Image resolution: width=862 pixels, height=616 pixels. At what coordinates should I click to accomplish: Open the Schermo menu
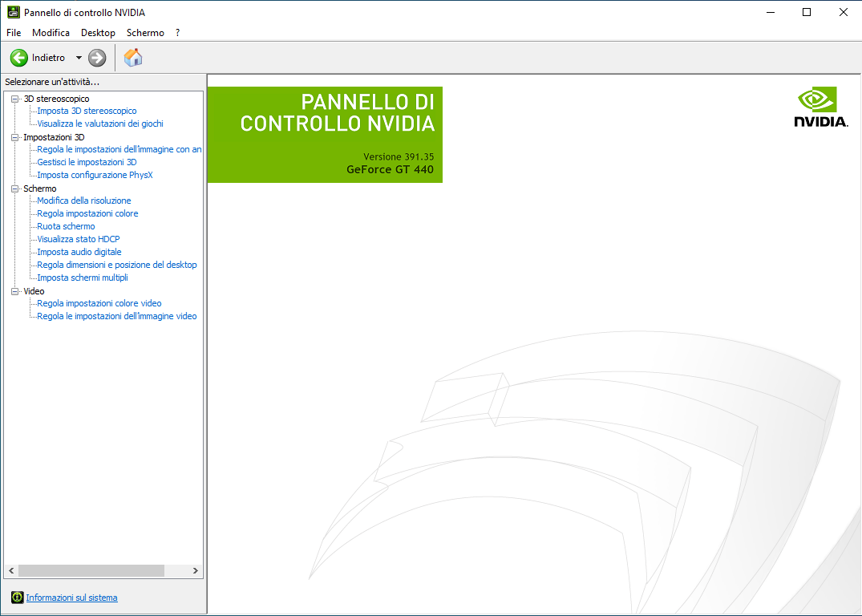click(145, 33)
